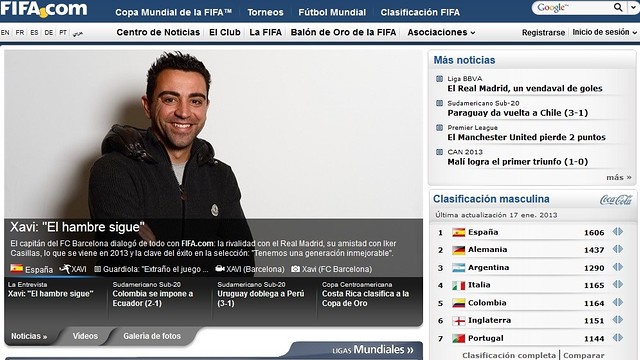Click the Clasificación masculina heading
Image resolution: width=640 pixels, height=360 pixels.
[491, 199]
